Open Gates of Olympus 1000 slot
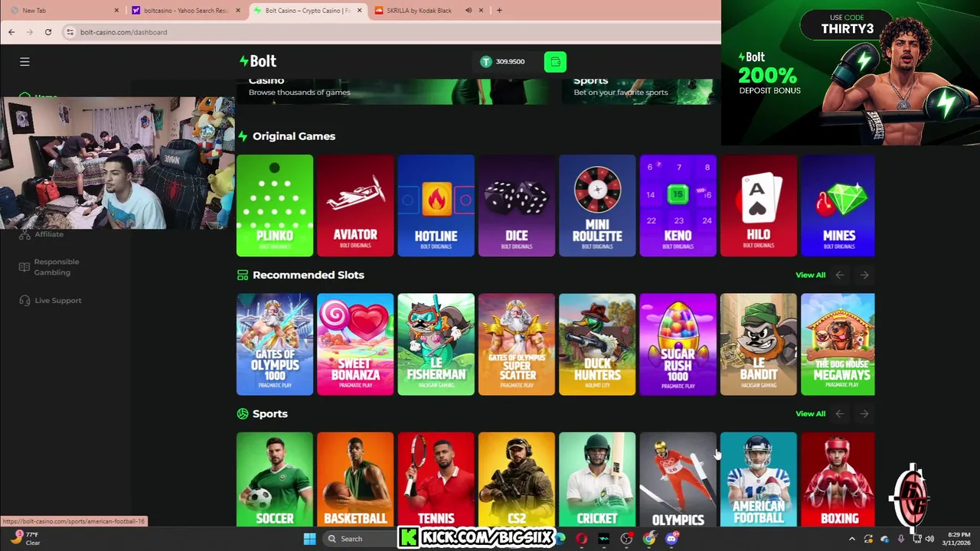This screenshot has height=551, width=980. tap(275, 344)
